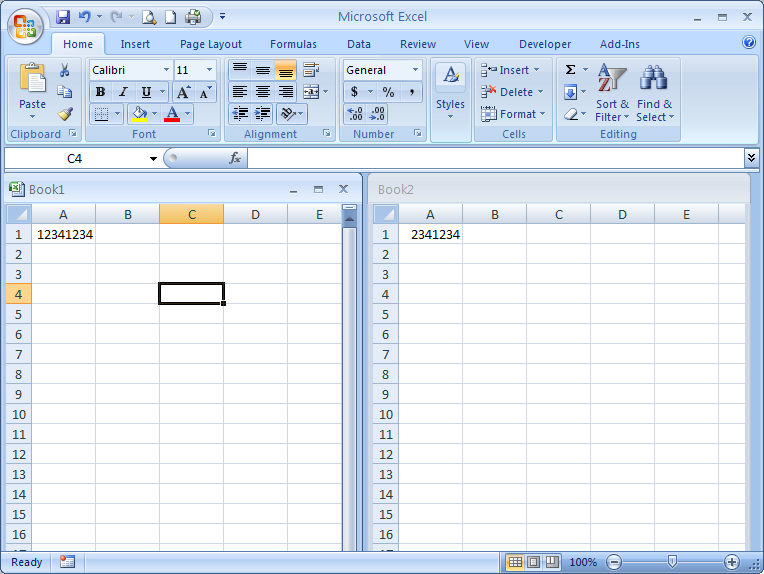Quick Print the workbook
This screenshot has width=764, height=574.
click(193, 17)
